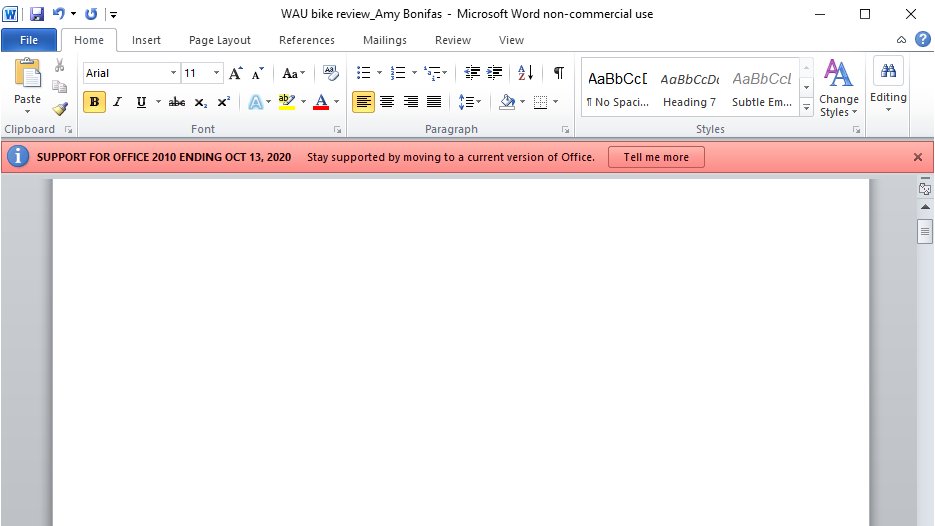Toggle Underline formatting
Image resolution: width=935 pixels, height=526 pixels.
[141, 102]
